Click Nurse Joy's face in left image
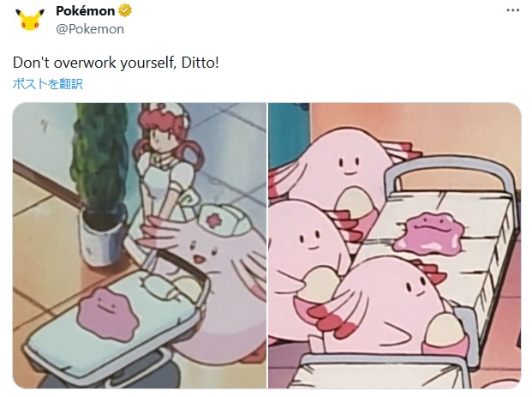This screenshot has height=397, width=532. (158, 135)
